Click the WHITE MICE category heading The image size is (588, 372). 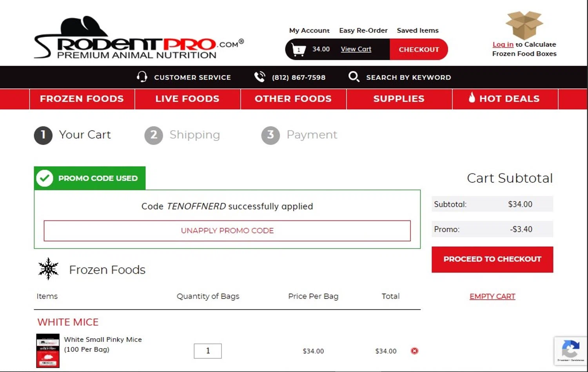tap(68, 322)
